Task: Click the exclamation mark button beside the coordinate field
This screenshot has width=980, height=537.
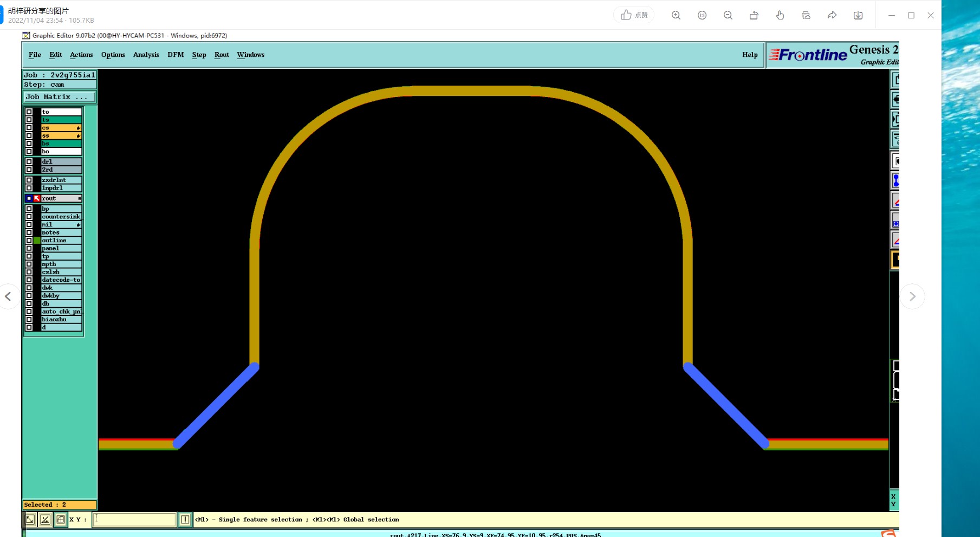Action: (x=185, y=520)
